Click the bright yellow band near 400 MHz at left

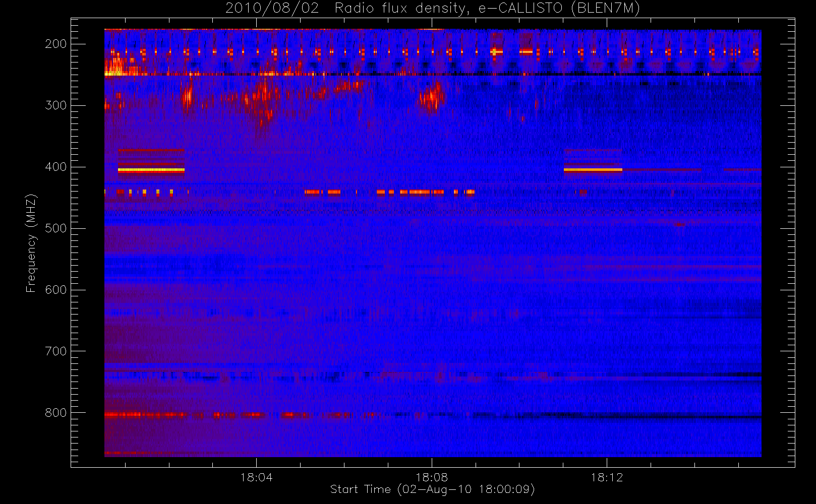pyautogui.click(x=151, y=170)
